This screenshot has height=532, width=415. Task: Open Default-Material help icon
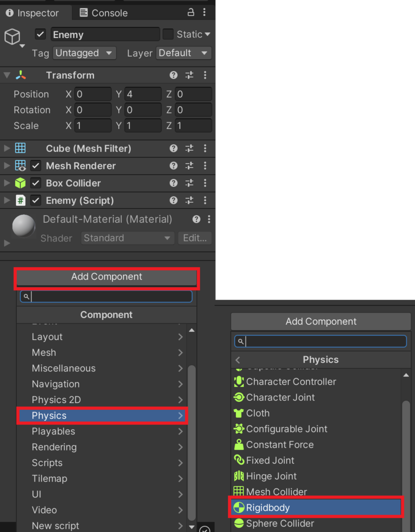(196, 219)
